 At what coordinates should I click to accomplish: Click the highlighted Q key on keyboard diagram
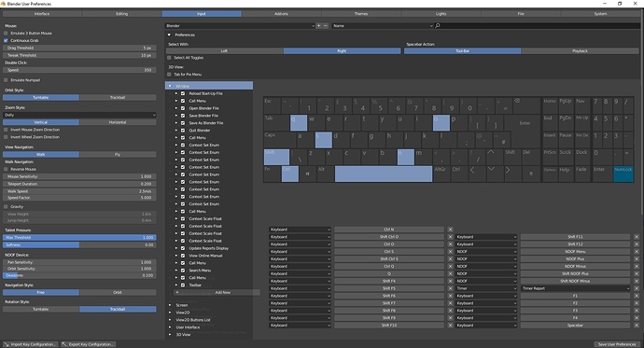pos(299,123)
